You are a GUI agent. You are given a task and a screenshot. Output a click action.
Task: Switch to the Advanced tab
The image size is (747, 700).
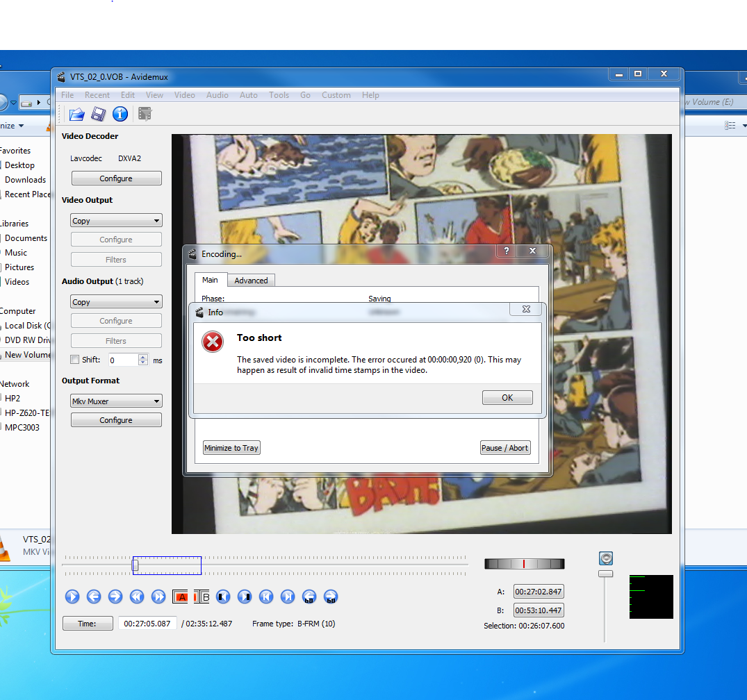point(251,281)
